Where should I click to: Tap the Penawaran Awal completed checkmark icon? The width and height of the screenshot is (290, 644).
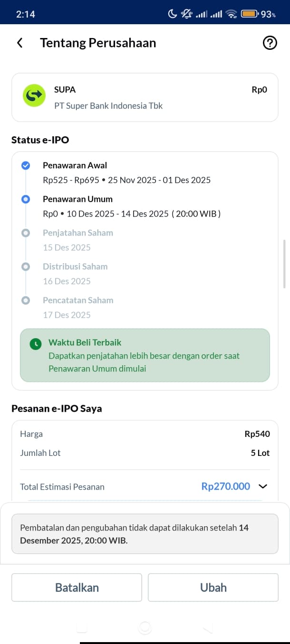coord(26,165)
